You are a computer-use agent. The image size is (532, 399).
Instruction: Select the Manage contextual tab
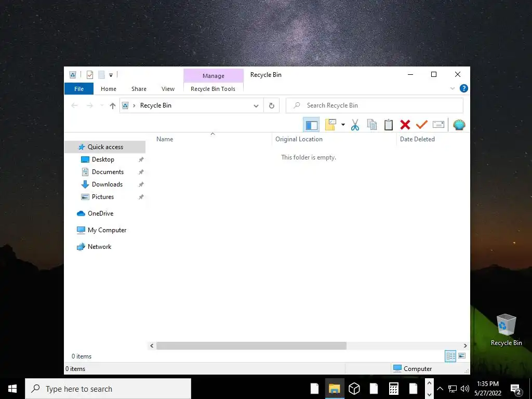(x=214, y=76)
